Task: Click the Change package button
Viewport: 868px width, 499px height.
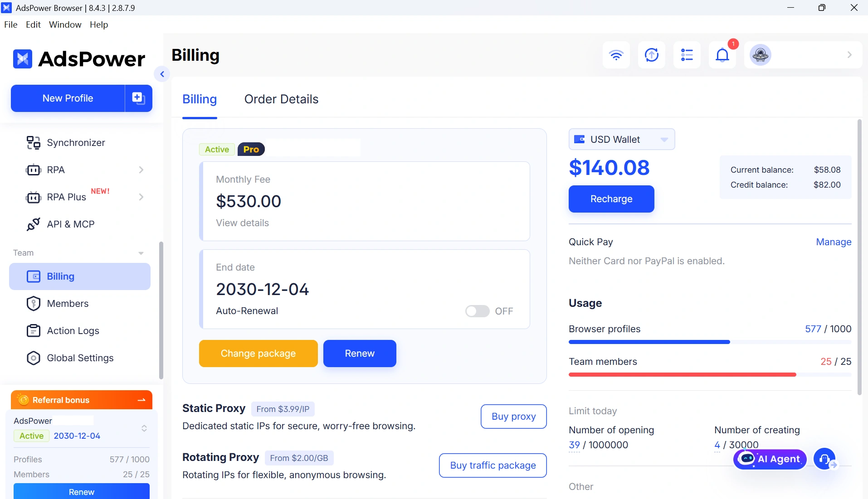Action: click(x=258, y=354)
